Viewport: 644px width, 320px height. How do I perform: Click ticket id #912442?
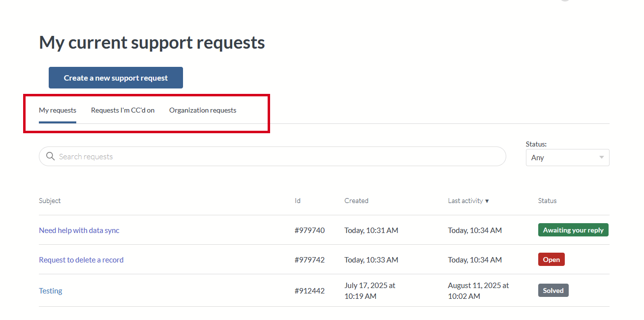[x=309, y=291]
